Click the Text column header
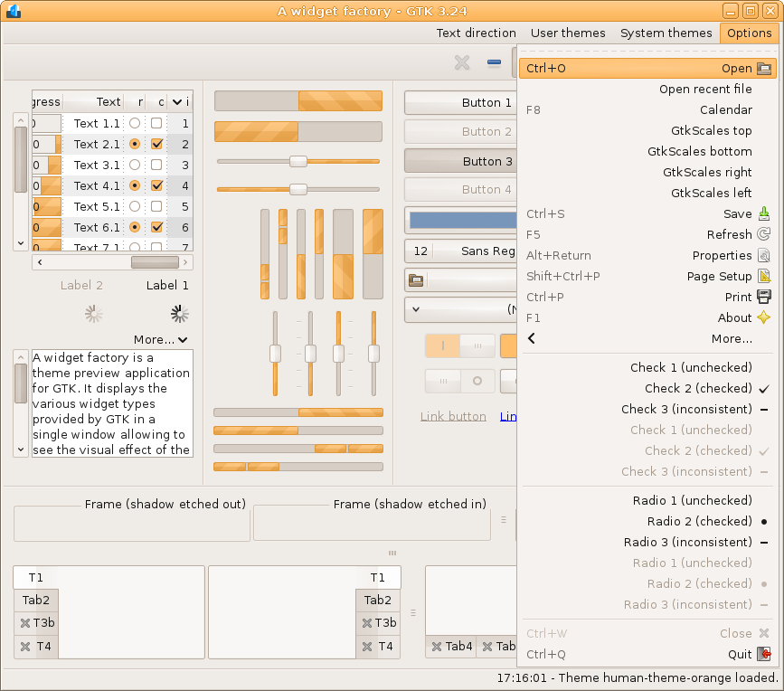 (x=93, y=102)
